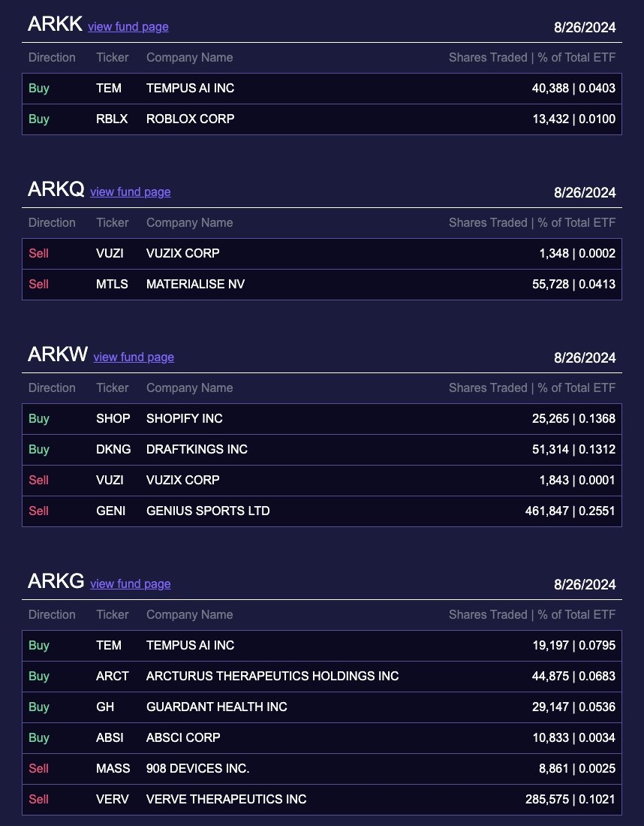The width and height of the screenshot is (644, 826).
Task: Open the ARKQ view fund page link
Action: (x=130, y=191)
